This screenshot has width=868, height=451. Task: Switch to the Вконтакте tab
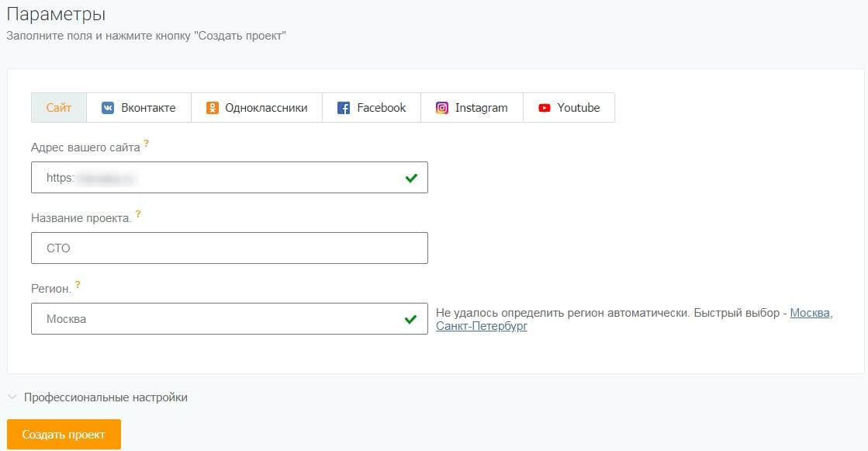140,107
